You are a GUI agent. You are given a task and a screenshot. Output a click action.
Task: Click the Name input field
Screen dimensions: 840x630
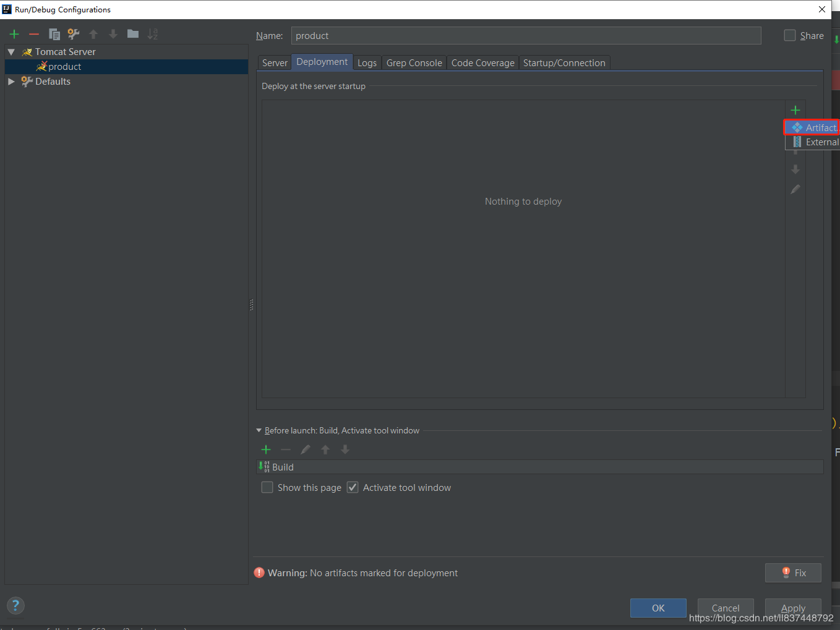pyautogui.click(x=526, y=35)
